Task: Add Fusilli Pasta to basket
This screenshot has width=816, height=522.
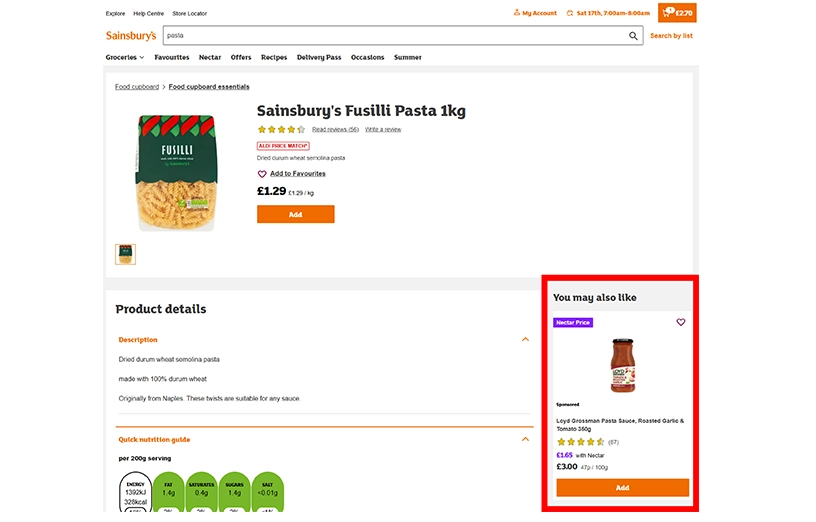Action: (295, 214)
